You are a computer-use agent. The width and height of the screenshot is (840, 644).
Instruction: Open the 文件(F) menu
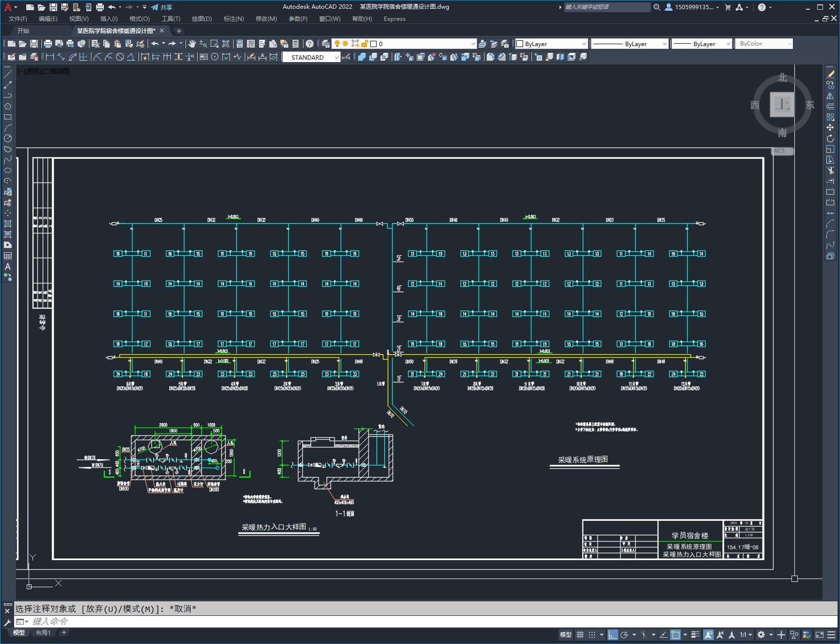[18, 19]
